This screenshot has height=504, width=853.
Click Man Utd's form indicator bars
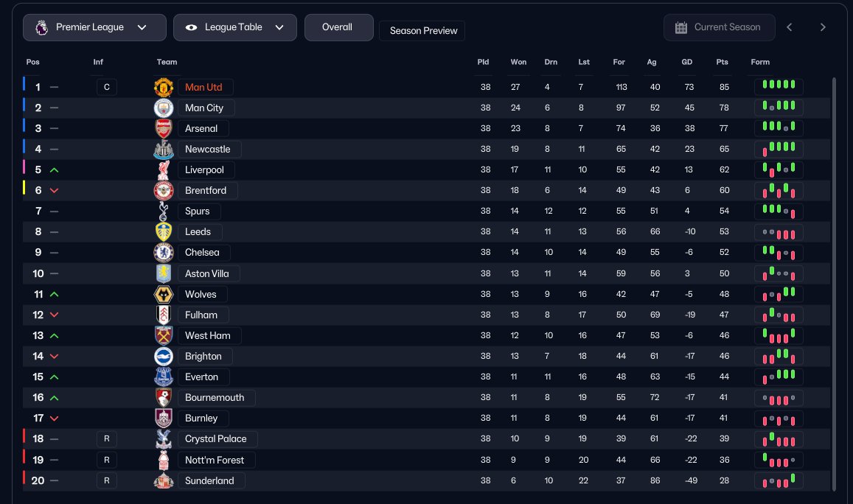[x=779, y=86]
